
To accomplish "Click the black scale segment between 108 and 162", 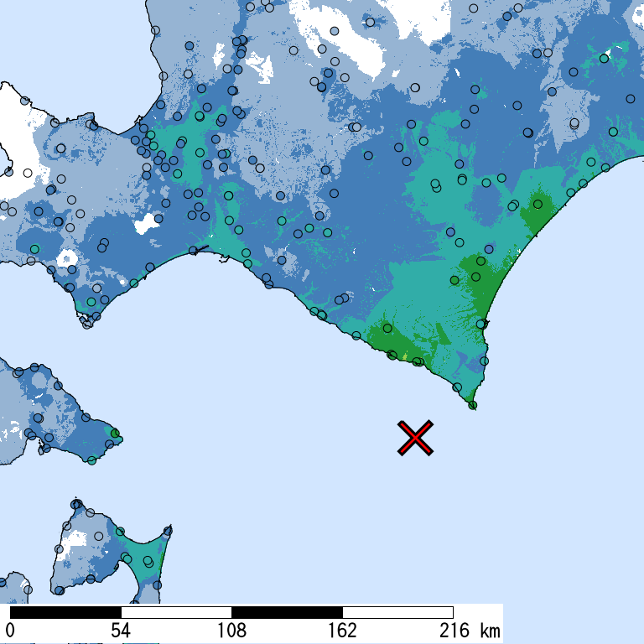I will [x=287, y=612].
